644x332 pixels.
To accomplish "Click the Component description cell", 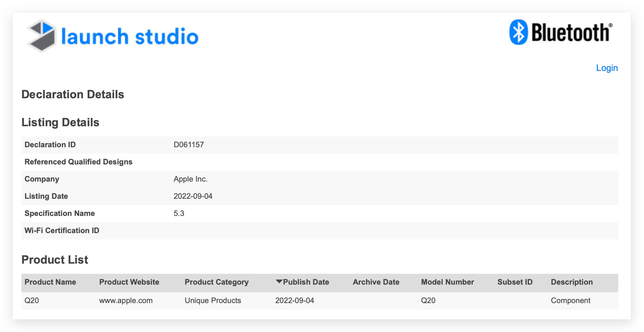I will [570, 301].
